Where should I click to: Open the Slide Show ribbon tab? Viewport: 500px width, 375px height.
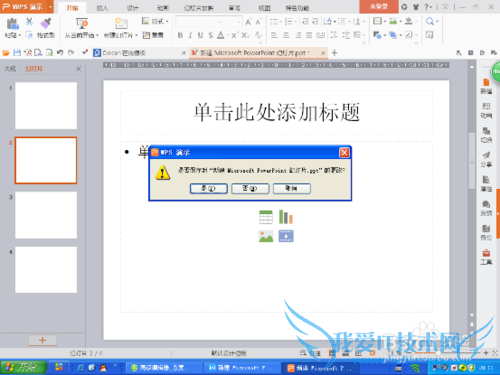pyautogui.click(x=199, y=8)
